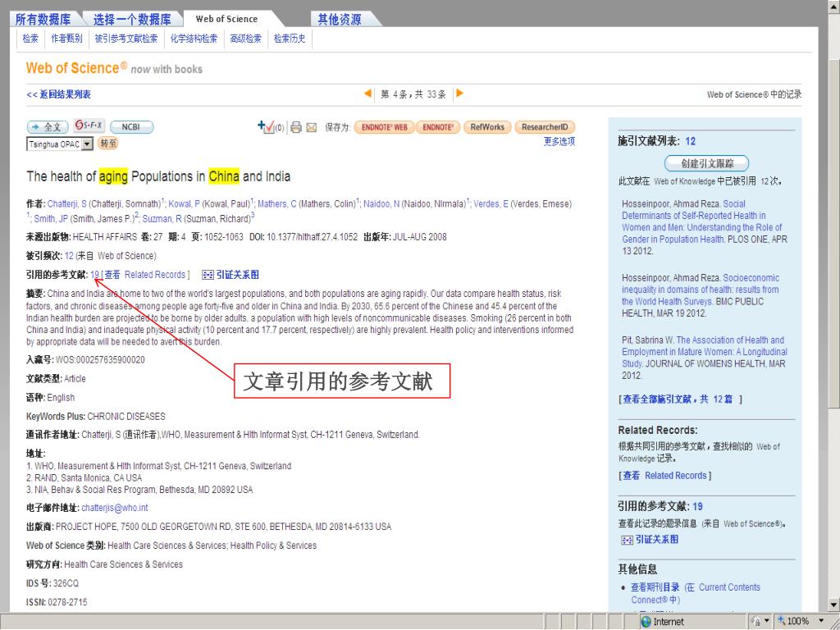
Task: Click the 全文 full text button
Action: 48,127
